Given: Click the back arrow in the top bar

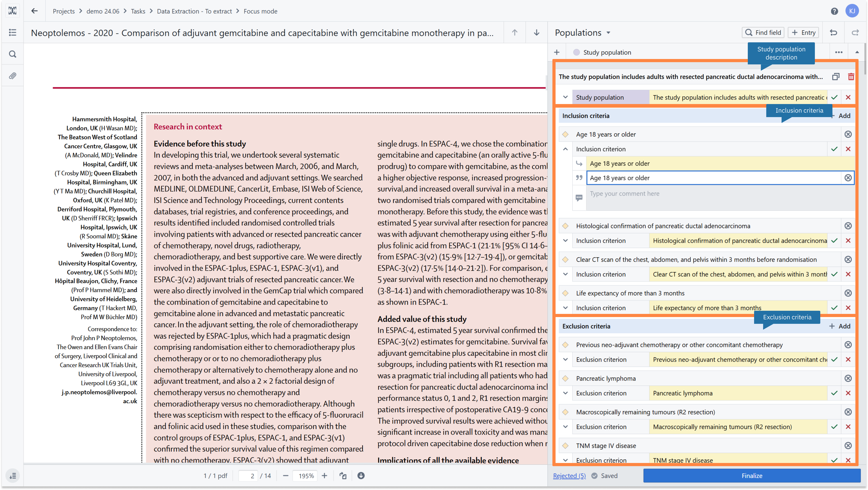Looking at the screenshot, I should 34,11.
